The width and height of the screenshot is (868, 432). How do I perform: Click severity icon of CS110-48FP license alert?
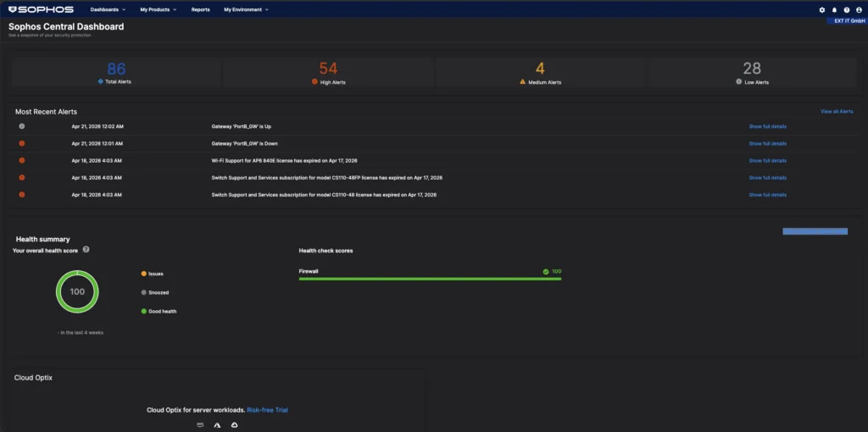(x=22, y=178)
